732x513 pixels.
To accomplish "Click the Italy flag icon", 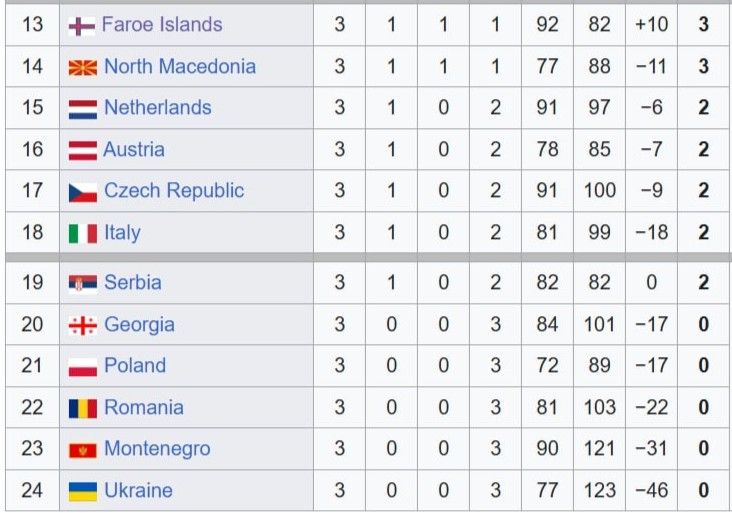I will click(82, 234).
